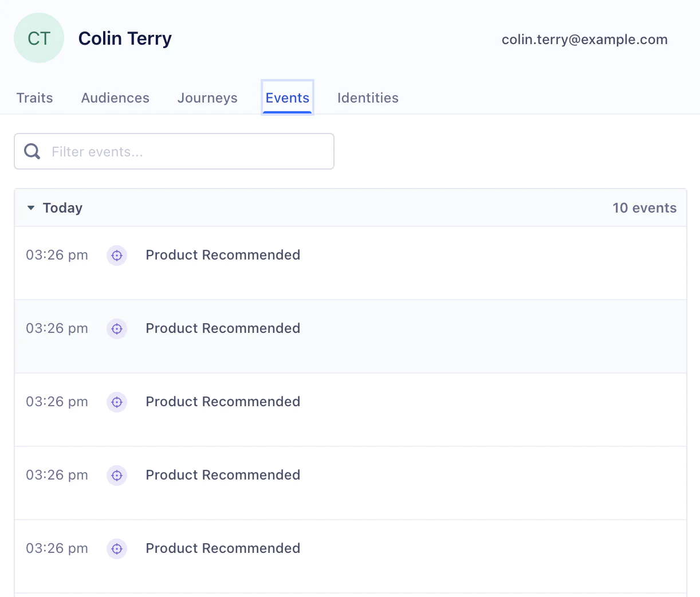This screenshot has width=700, height=597.
Task: Click the event icon beside the second Product Recommended
Action: coord(117,329)
